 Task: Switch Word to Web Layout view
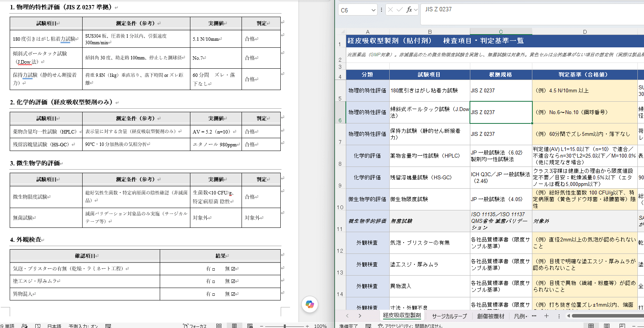click(250, 326)
